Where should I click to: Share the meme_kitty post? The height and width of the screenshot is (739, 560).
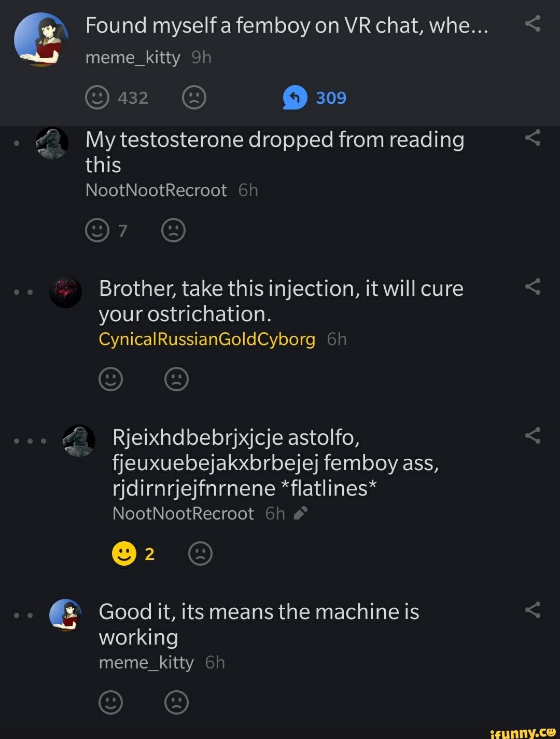click(x=533, y=24)
